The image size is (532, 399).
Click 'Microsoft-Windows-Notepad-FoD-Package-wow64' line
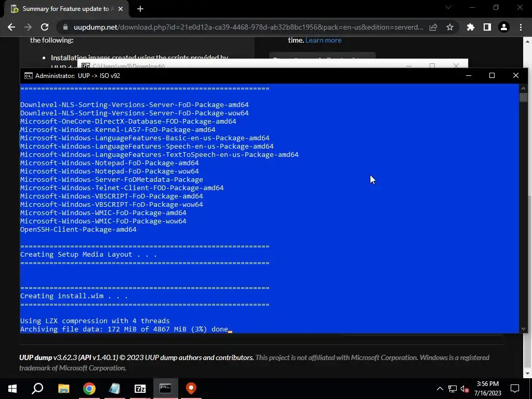(110, 171)
